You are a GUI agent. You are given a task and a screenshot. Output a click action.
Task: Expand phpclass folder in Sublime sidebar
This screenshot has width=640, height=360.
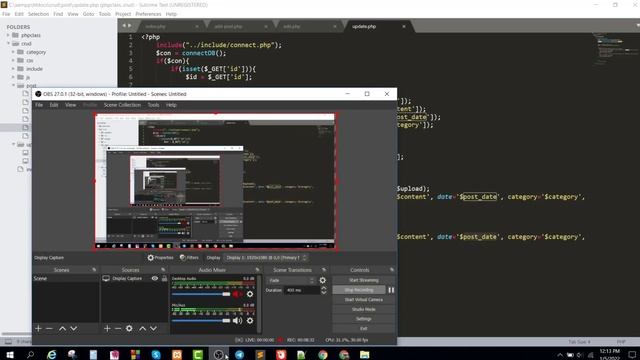click(8, 35)
